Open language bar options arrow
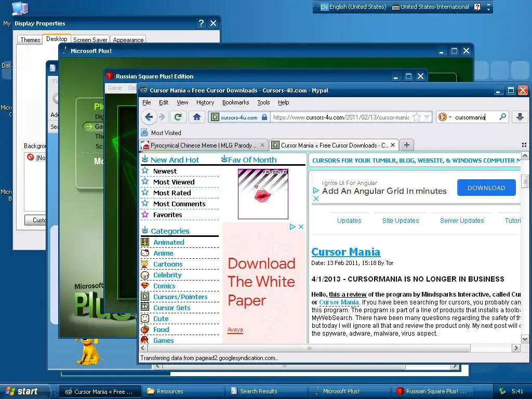This screenshot has height=399, width=532. 488,9
